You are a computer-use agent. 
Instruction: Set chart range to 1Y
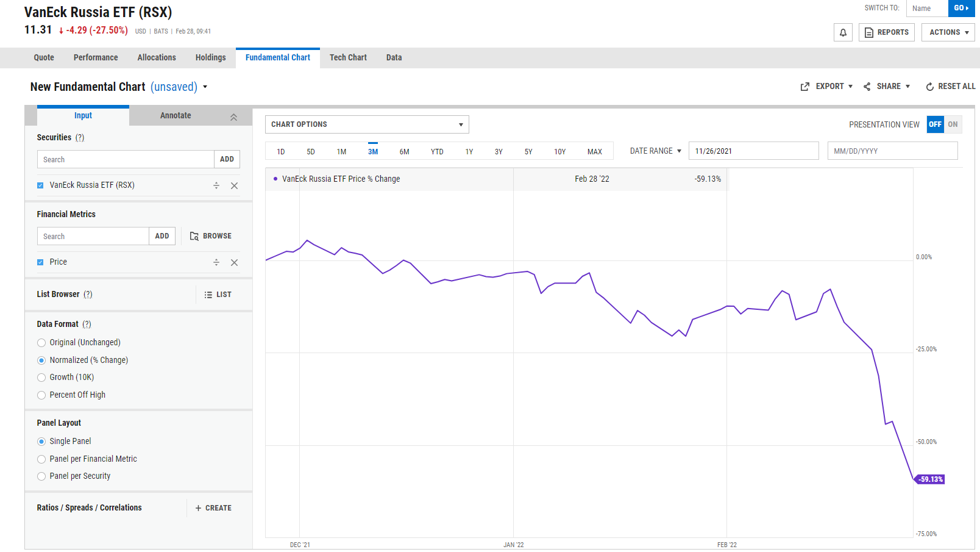(469, 152)
